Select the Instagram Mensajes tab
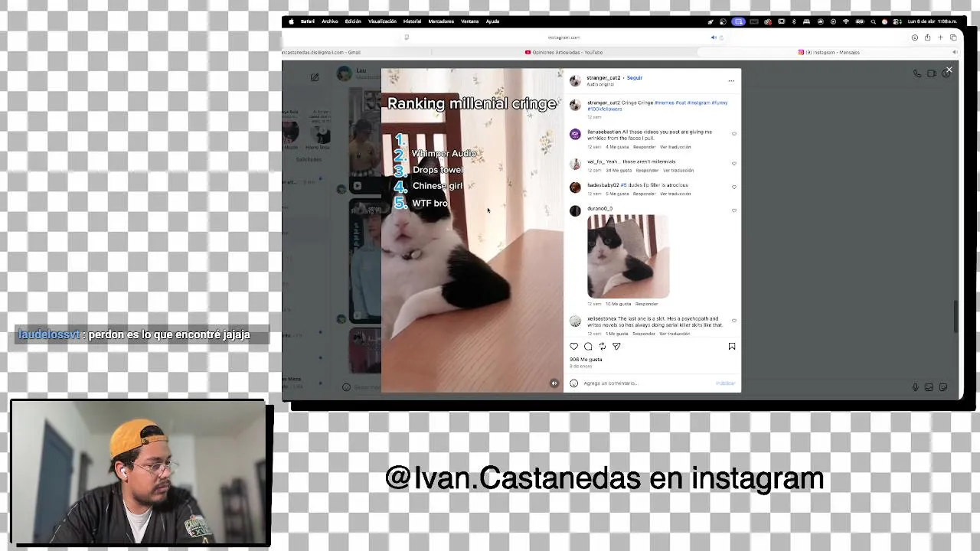 829,52
